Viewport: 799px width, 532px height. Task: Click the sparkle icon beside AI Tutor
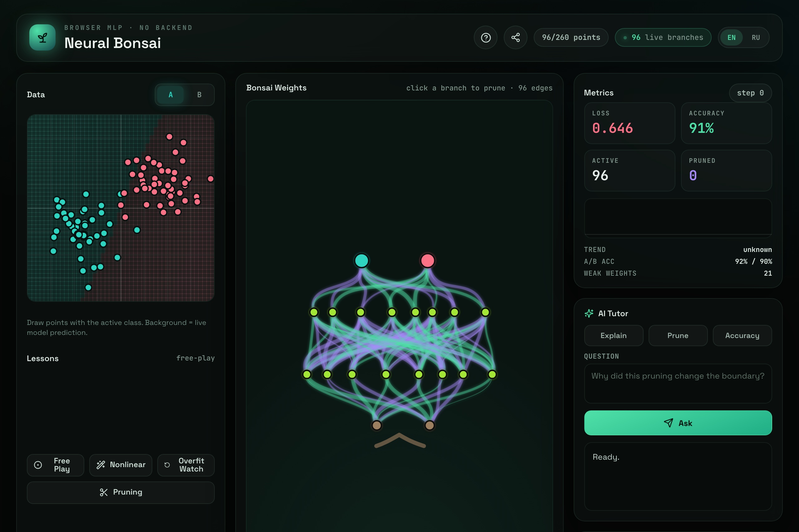coord(589,313)
